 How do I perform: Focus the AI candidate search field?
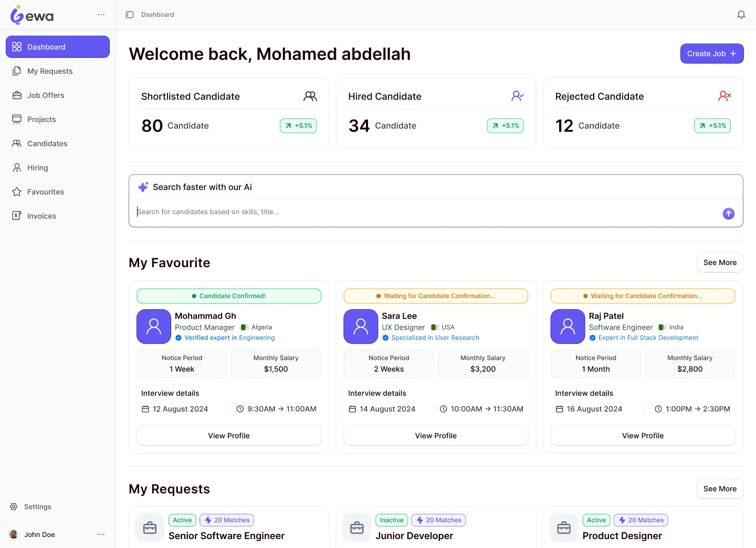pyautogui.click(x=425, y=212)
